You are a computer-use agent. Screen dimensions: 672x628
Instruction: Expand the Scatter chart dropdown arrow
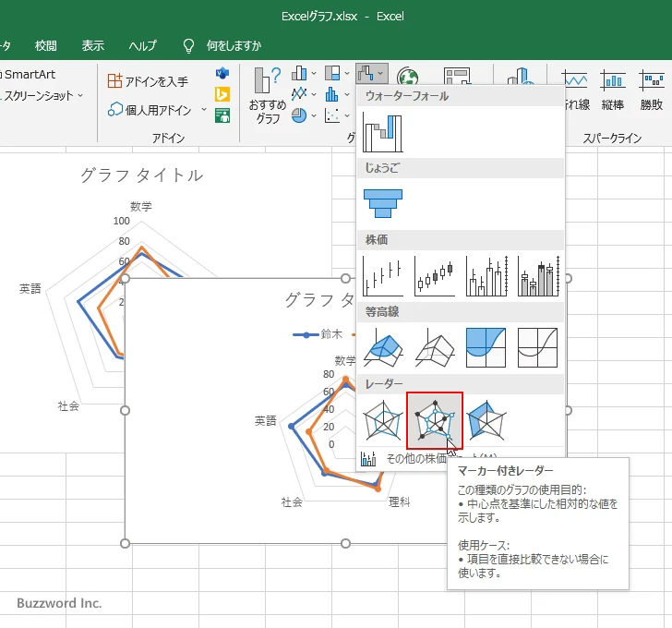pyautogui.click(x=347, y=115)
